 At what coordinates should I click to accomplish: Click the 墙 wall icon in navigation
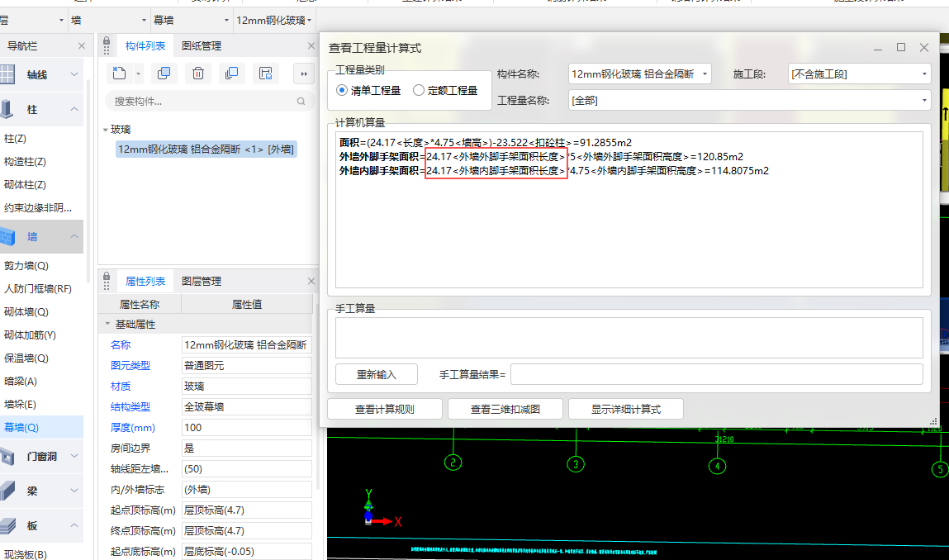pos(7,236)
